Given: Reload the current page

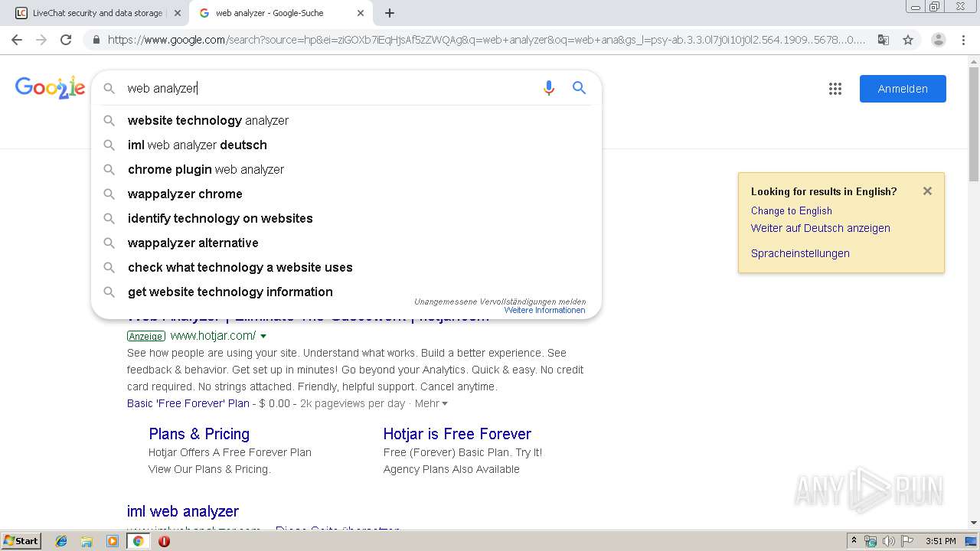Looking at the screenshot, I should pyautogui.click(x=66, y=40).
